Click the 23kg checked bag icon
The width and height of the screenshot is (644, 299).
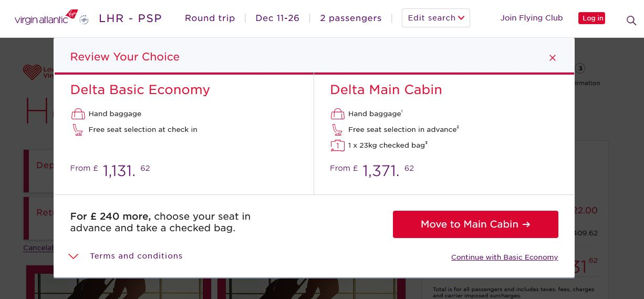coord(337,146)
